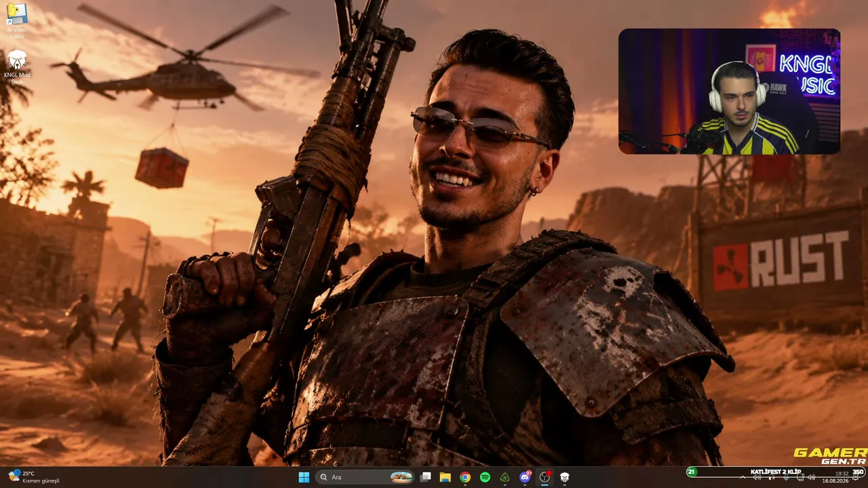Open the clock showing 19:32 and date
This screenshot has height=488, width=868.
835,477
